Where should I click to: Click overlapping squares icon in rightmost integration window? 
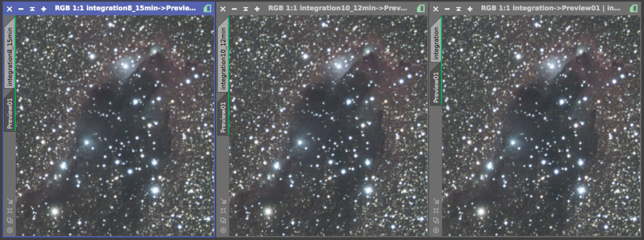[x=436, y=220]
